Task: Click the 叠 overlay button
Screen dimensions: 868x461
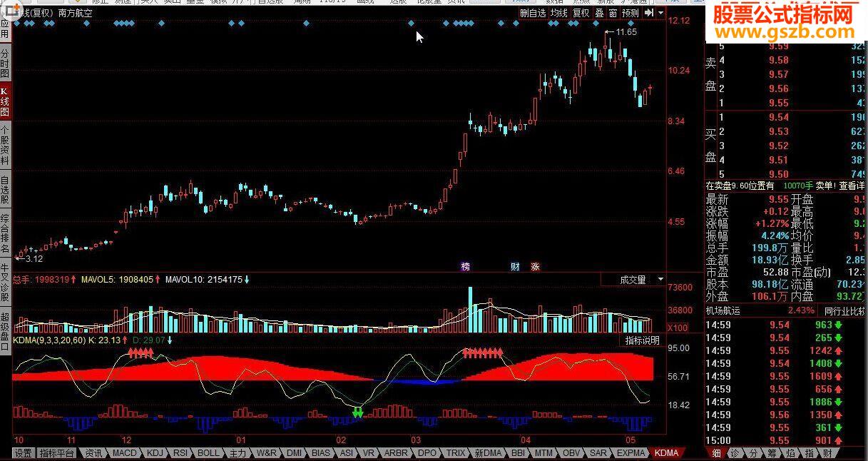Action: point(599,13)
